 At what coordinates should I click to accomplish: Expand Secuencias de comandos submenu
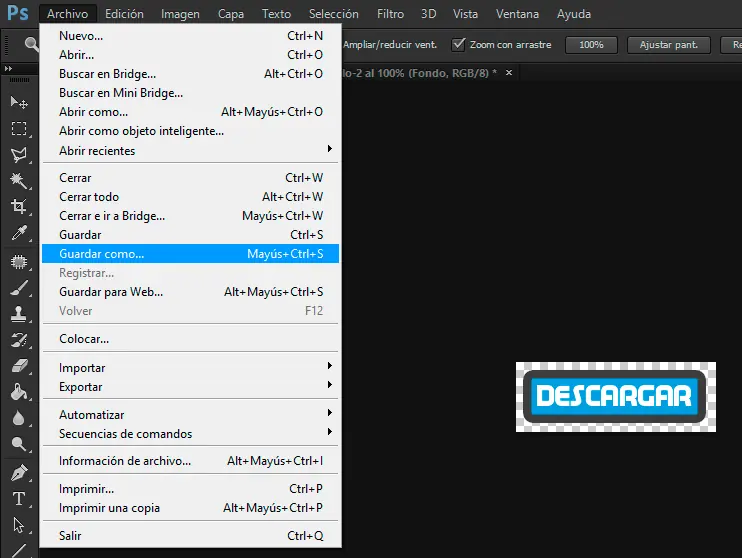[x=191, y=434]
